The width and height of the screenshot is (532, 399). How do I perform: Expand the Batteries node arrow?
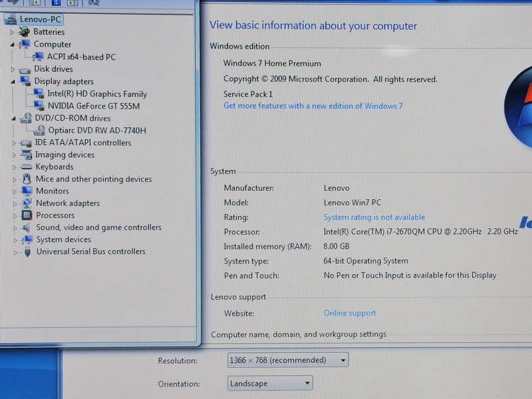(x=12, y=32)
